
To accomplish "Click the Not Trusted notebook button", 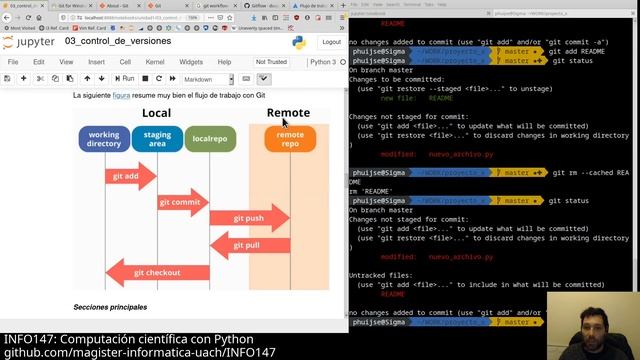I will click(271, 62).
